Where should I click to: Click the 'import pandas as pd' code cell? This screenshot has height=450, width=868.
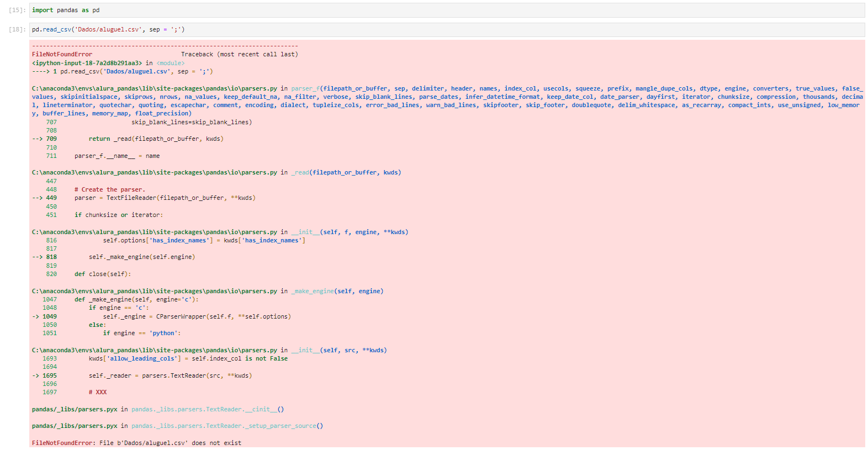[447, 10]
